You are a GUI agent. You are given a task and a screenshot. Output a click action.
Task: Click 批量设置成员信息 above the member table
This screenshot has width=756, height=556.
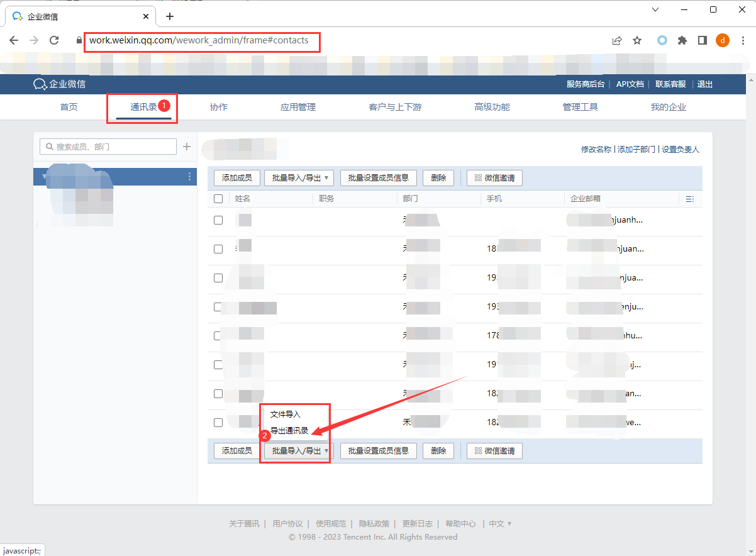pyautogui.click(x=379, y=178)
